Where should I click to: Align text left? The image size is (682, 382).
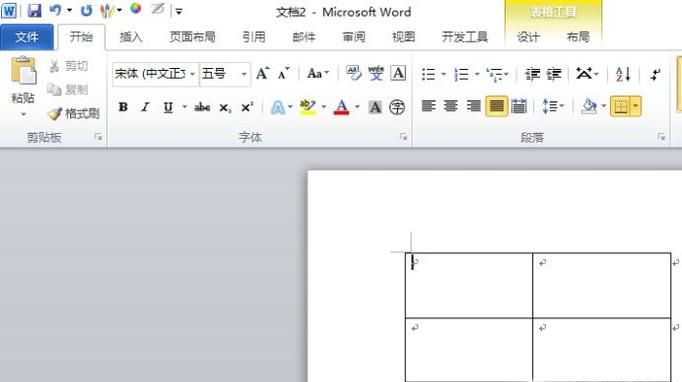pyautogui.click(x=429, y=106)
